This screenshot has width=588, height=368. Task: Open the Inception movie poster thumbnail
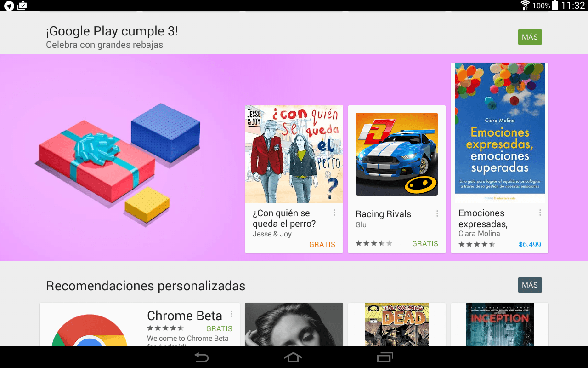[x=500, y=324]
